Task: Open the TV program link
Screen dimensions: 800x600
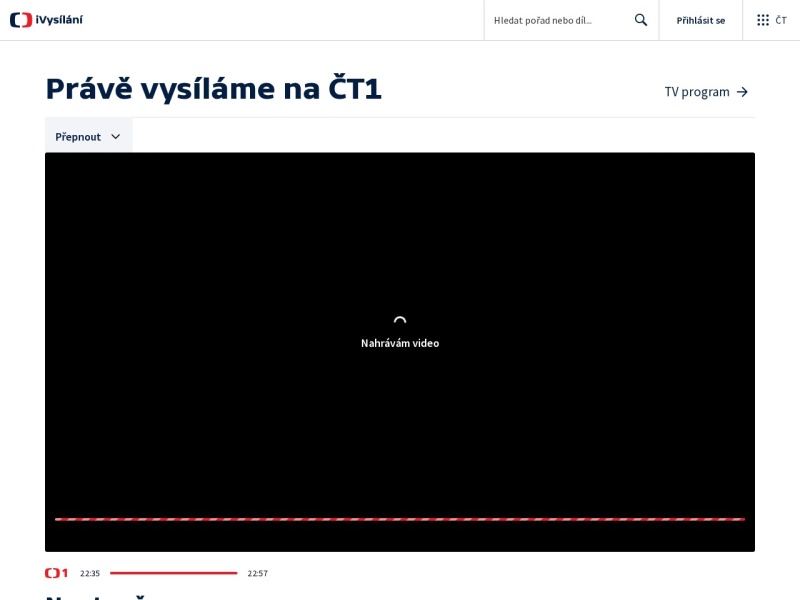Action: tap(706, 92)
